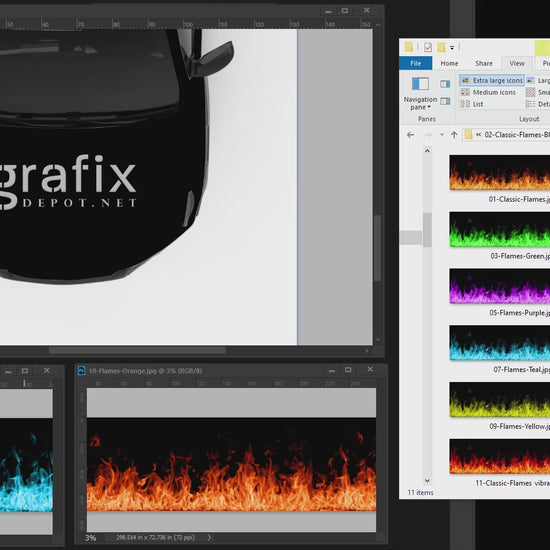Image resolution: width=550 pixels, height=550 pixels.
Task: Click the grafix depot logo on car canvas
Action: [68, 182]
